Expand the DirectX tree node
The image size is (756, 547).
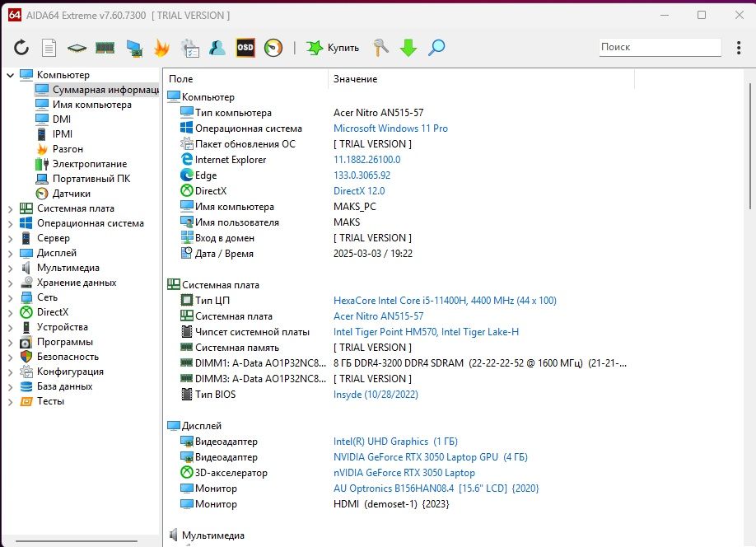10,312
